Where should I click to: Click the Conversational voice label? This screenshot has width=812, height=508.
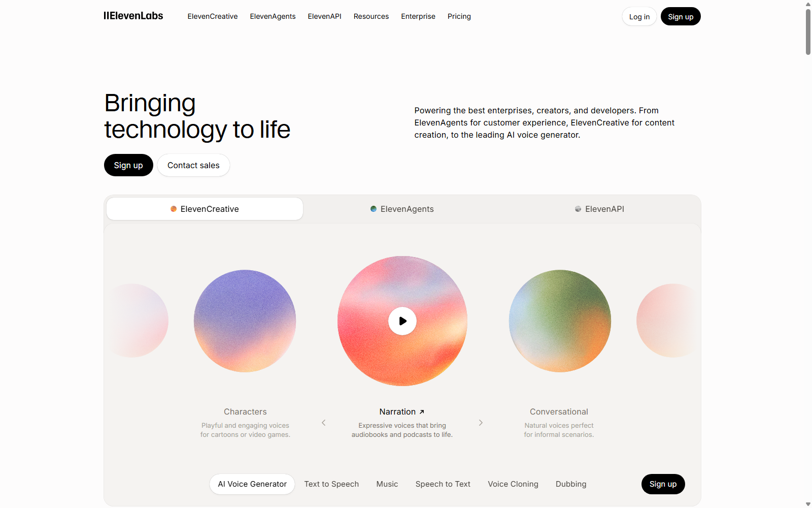pos(559,411)
